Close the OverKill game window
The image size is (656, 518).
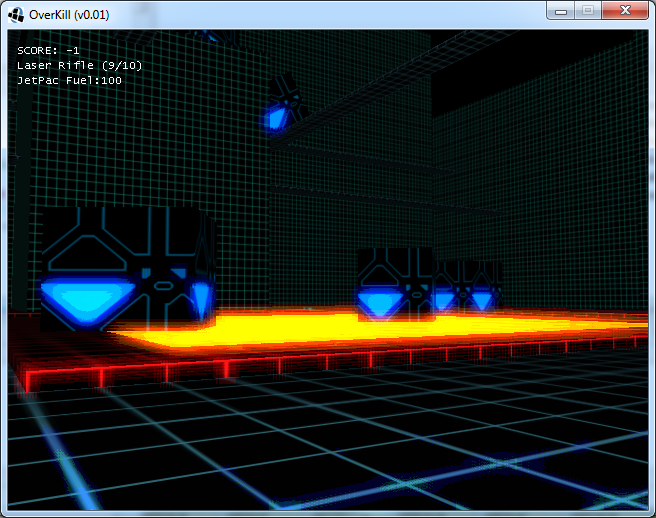[x=625, y=10]
